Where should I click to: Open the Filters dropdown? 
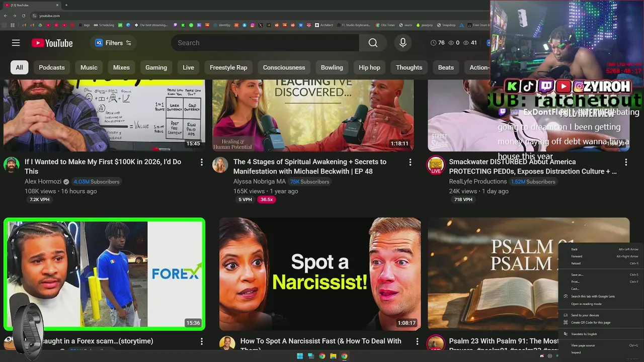[x=114, y=43]
